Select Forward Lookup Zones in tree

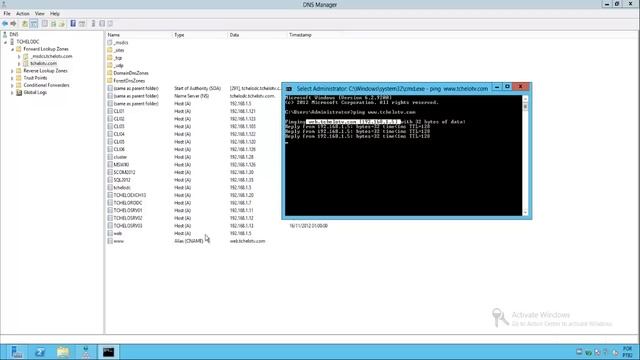(x=46, y=49)
